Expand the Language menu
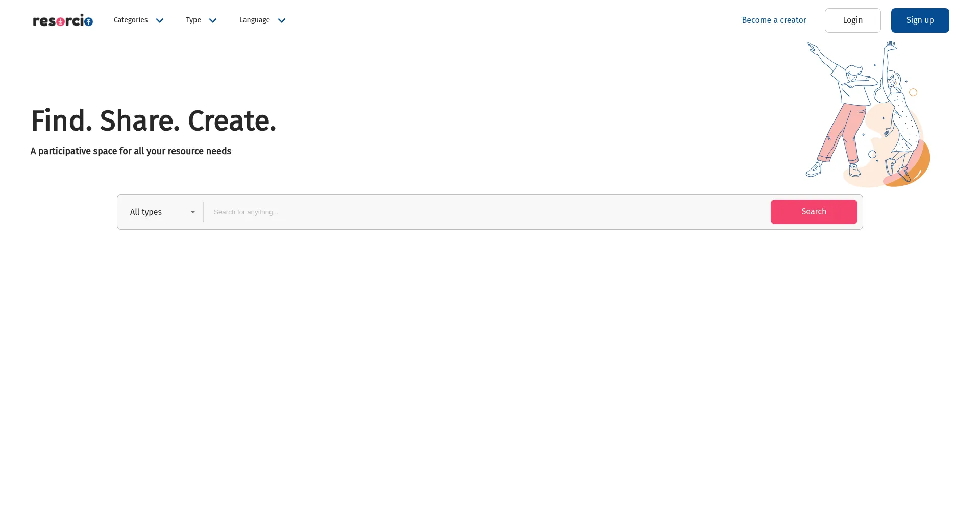The image size is (980, 507). (x=255, y=20)
